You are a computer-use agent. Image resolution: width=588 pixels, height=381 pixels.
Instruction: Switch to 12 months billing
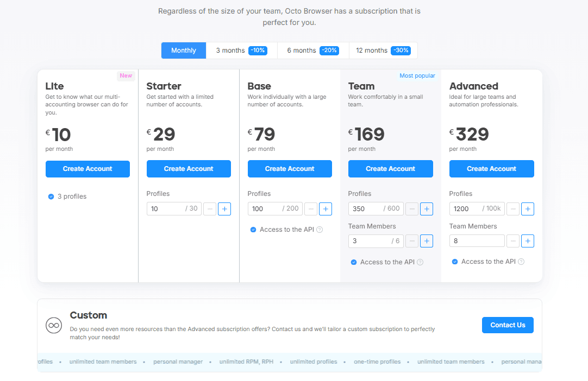tap(383, 50)
